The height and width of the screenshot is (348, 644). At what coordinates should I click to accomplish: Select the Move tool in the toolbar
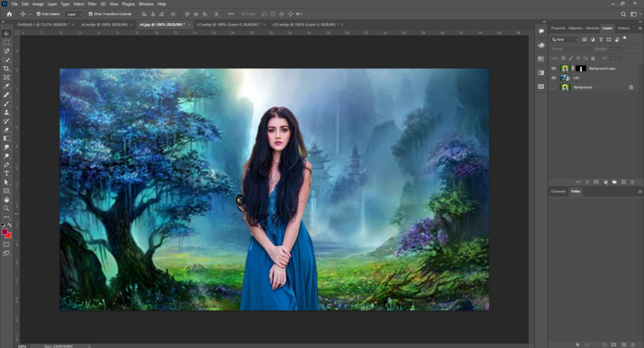pos(6,33)
